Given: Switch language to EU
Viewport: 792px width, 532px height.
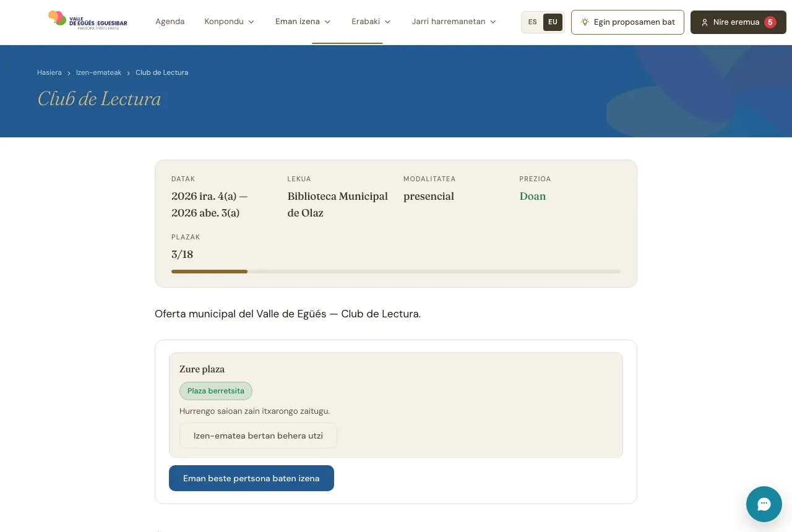Looking at the screenshot, I should (x=553, y=22).
